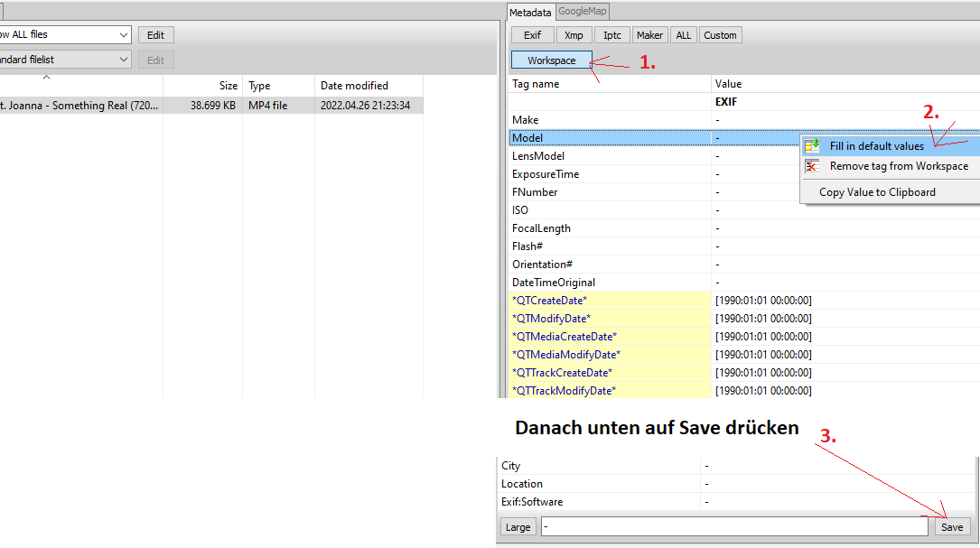The height and width of the screenshot is (548, 980).
Task: Select the *QTTrackModifyDate* tag row
Action: click(743, 391)
